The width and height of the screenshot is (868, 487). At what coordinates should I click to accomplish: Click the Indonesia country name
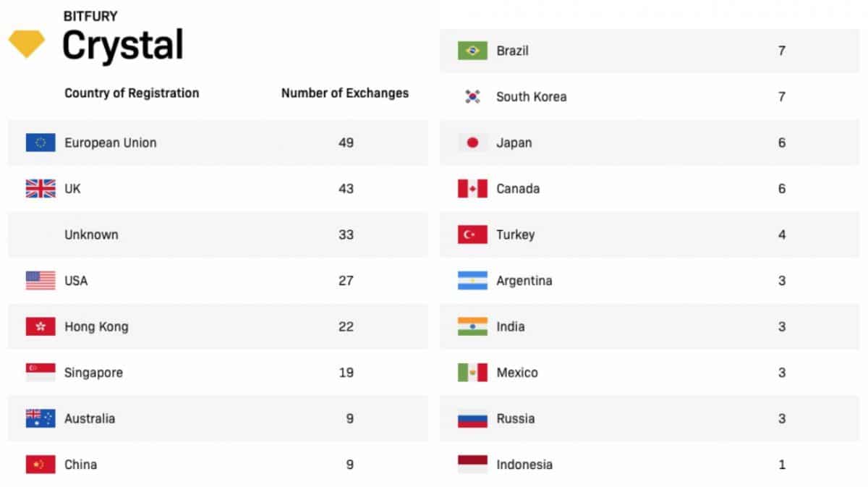(524, 465)
